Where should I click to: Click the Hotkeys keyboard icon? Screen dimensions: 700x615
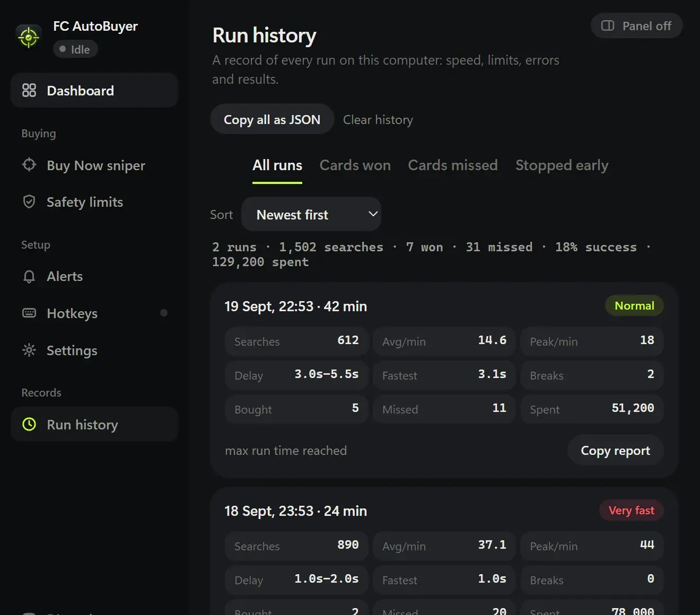pyautogui.click(x=29, y=313)
